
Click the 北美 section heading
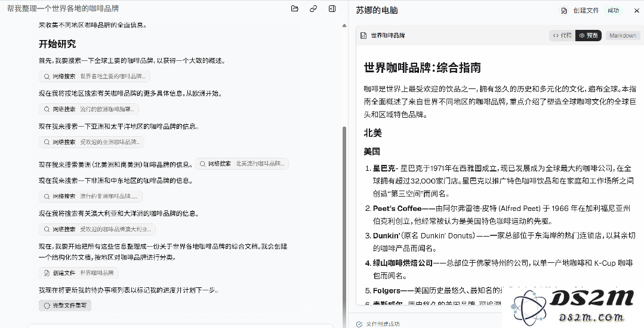pos(373,133)
